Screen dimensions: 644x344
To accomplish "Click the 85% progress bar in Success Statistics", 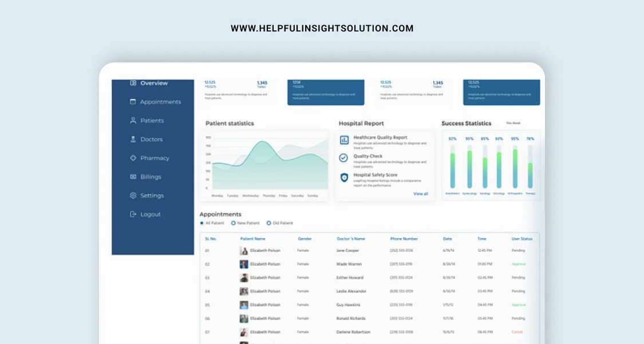I will tap(485, 167).
